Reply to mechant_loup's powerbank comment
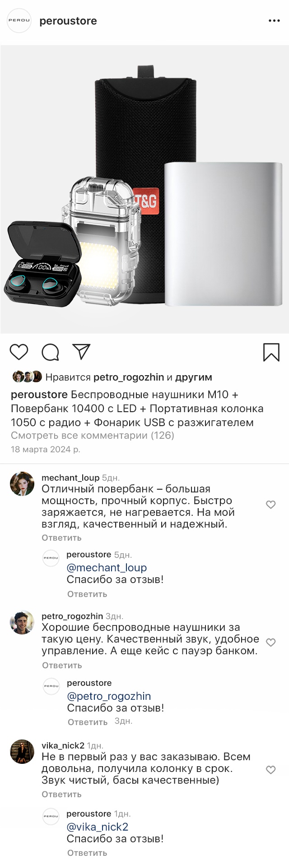Image resolution: width=289 pixels, height=868 pixels. click(x=61, y=537)
